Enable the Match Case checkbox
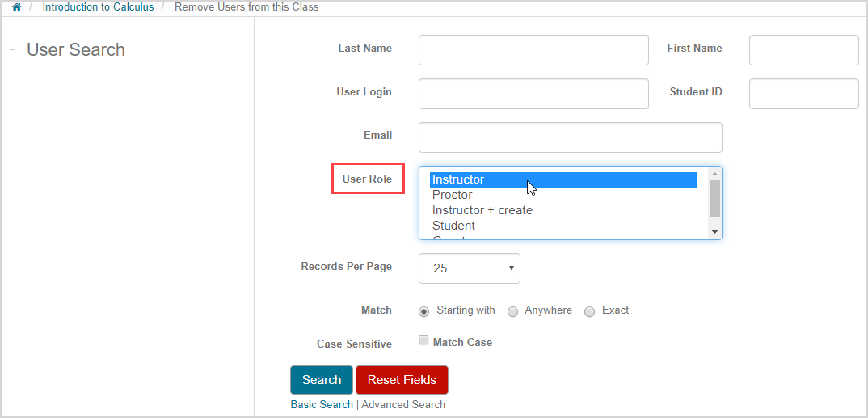This screenshot has width=868, height=418. coord(423,341)
